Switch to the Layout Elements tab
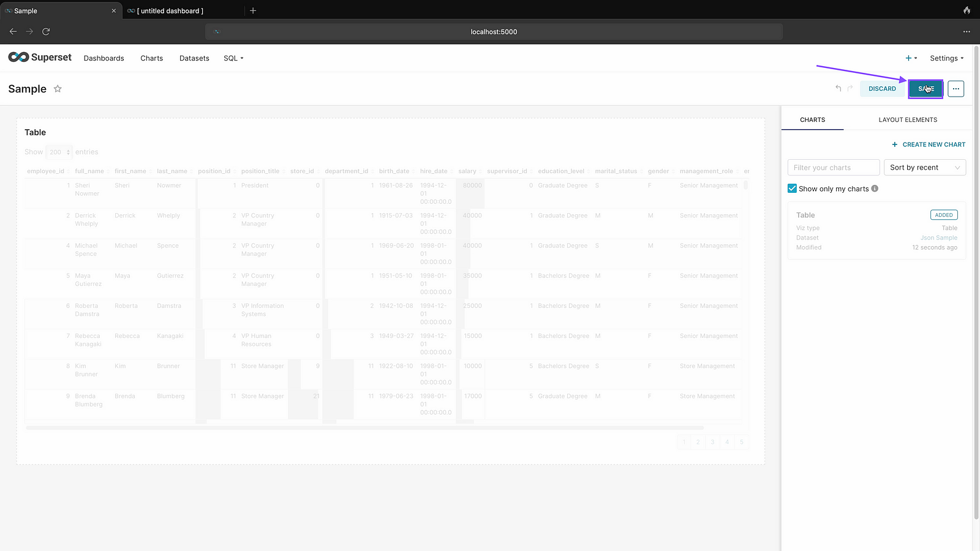Screen dimensions: 980x551 pos(908,120)
